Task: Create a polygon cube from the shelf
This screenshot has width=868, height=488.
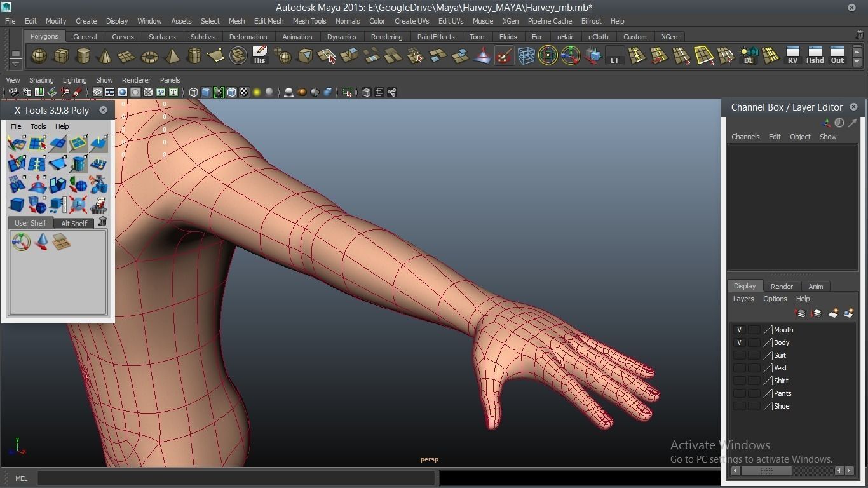Action: (61, 56)
